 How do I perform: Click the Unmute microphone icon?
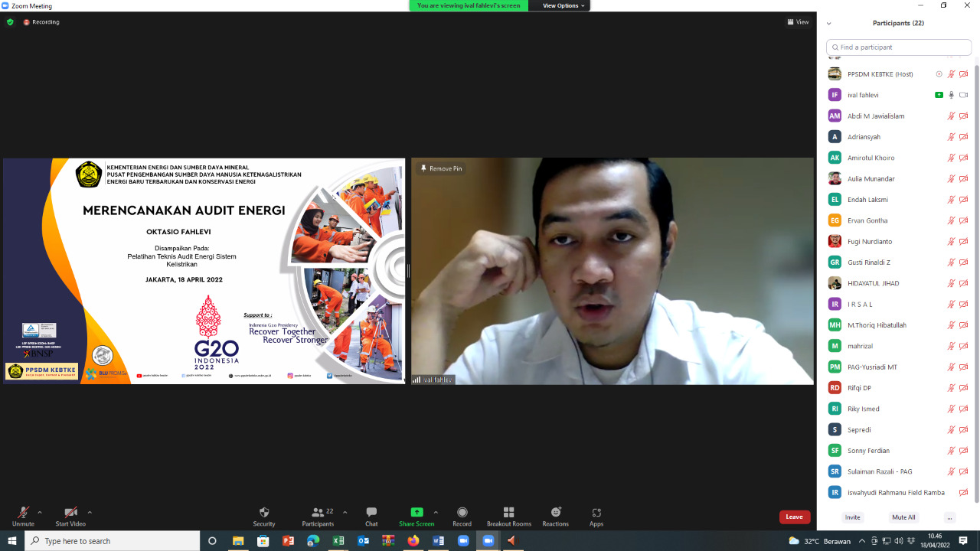click(x=23, y=512)
